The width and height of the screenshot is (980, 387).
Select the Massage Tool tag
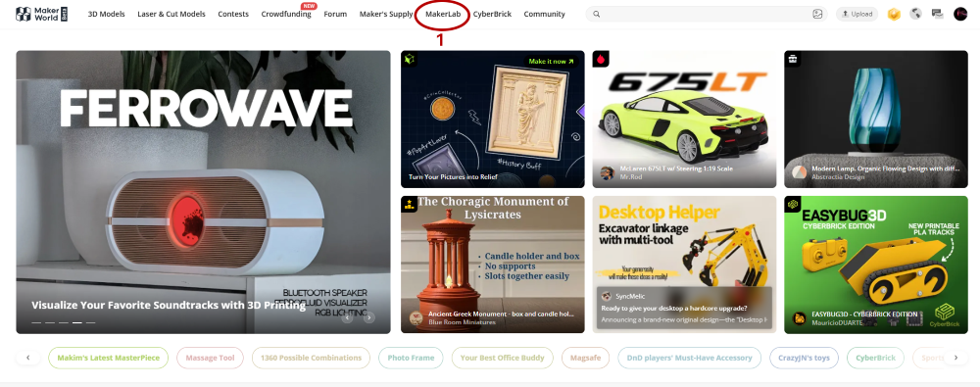[x=210, y=358]
